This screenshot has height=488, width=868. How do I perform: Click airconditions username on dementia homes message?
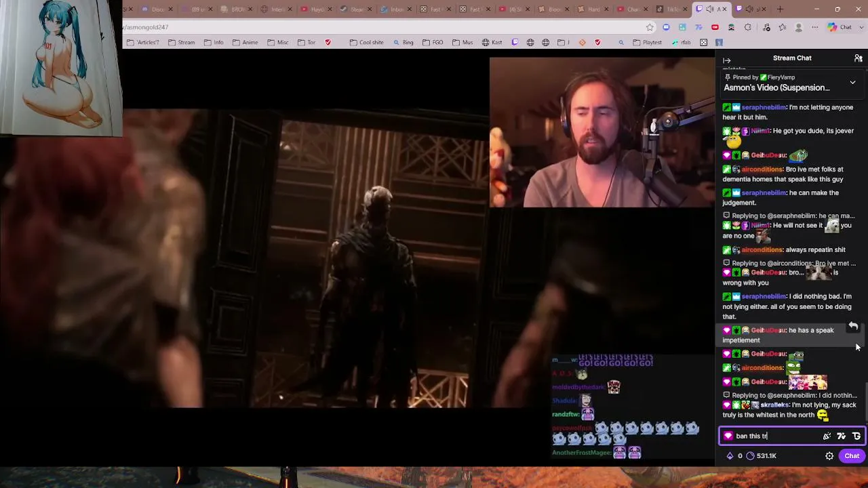pos(762,169)
